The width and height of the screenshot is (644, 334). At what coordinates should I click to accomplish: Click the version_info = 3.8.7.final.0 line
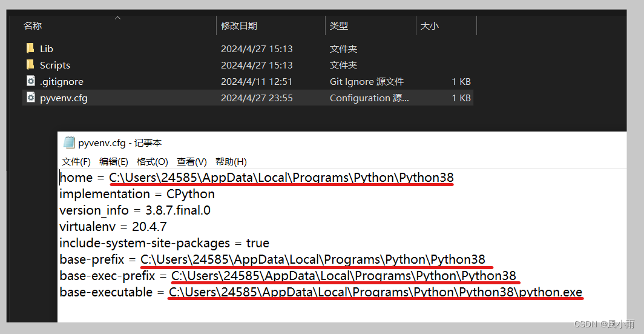[135, 210]
